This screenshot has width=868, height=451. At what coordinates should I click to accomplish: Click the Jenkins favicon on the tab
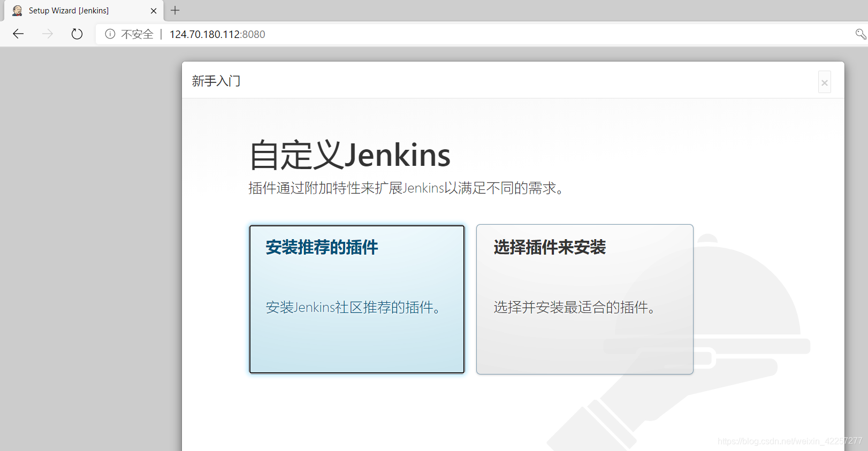click(x=17, y=11)
